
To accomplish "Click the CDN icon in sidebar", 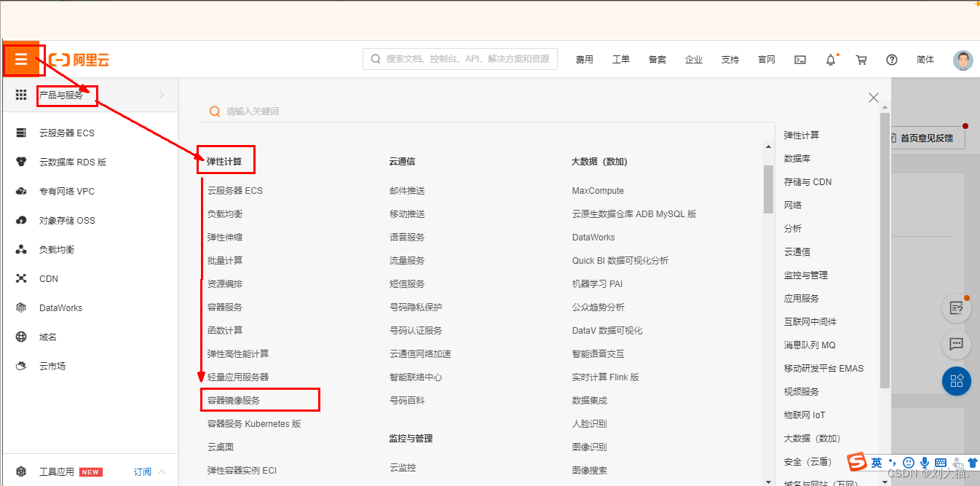I will (21, 278).
